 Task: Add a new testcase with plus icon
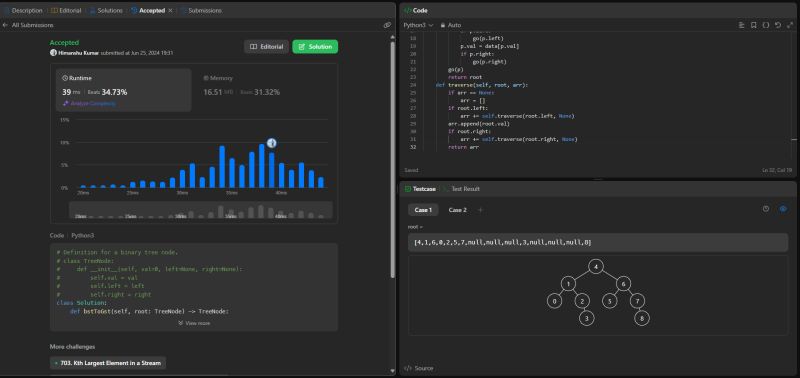point(480,210)
